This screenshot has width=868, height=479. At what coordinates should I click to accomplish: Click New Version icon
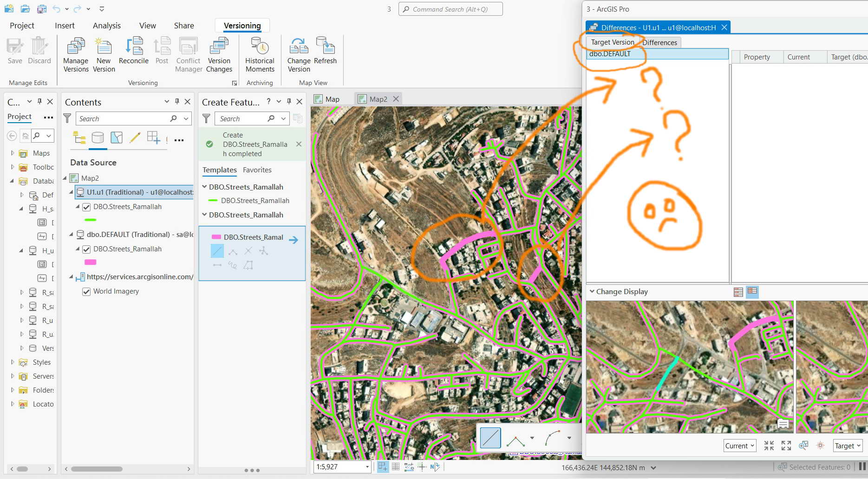tap(104, 55)
